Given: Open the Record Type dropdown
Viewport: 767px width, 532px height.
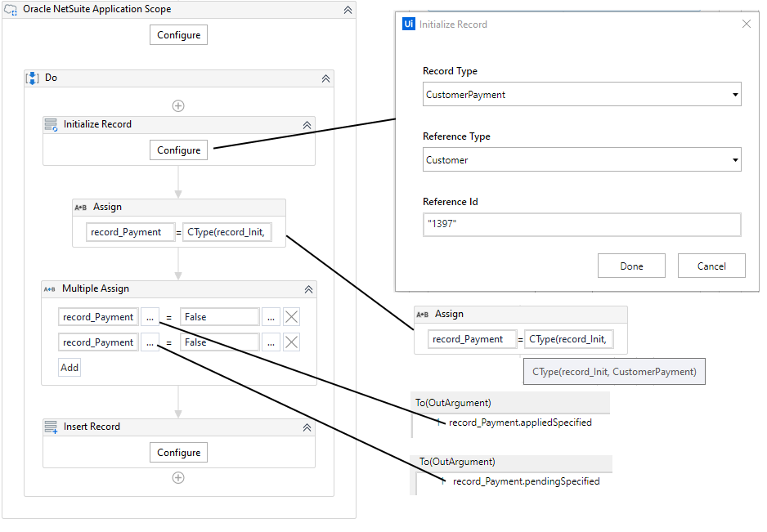Looking at the screenshot, I should pos(735,94).
